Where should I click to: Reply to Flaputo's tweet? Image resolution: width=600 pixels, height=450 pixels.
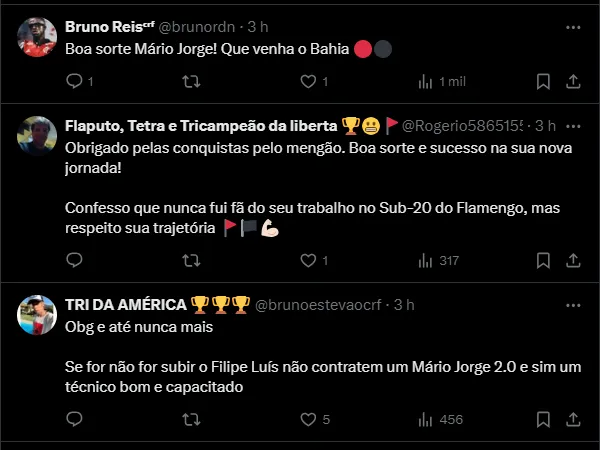(x=74, y=260)
